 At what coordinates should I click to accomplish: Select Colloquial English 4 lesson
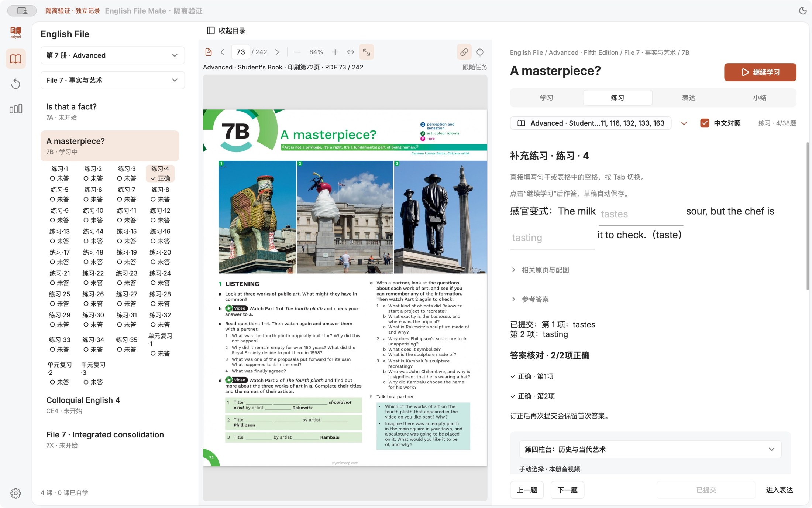click(x=110, y=405)
